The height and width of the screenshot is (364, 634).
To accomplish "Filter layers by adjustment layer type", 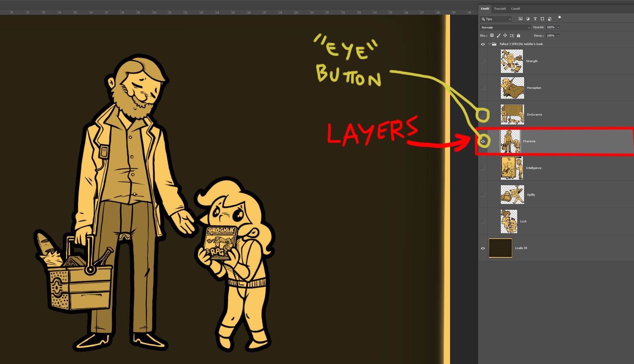I will click(x=528, y=19).
